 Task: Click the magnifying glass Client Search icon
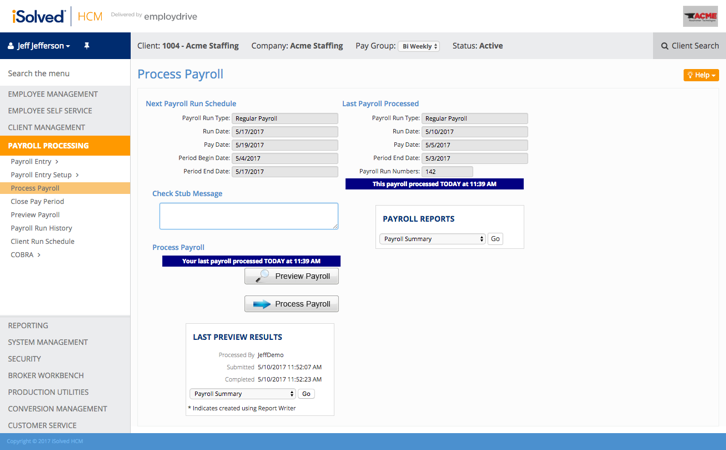664,46
